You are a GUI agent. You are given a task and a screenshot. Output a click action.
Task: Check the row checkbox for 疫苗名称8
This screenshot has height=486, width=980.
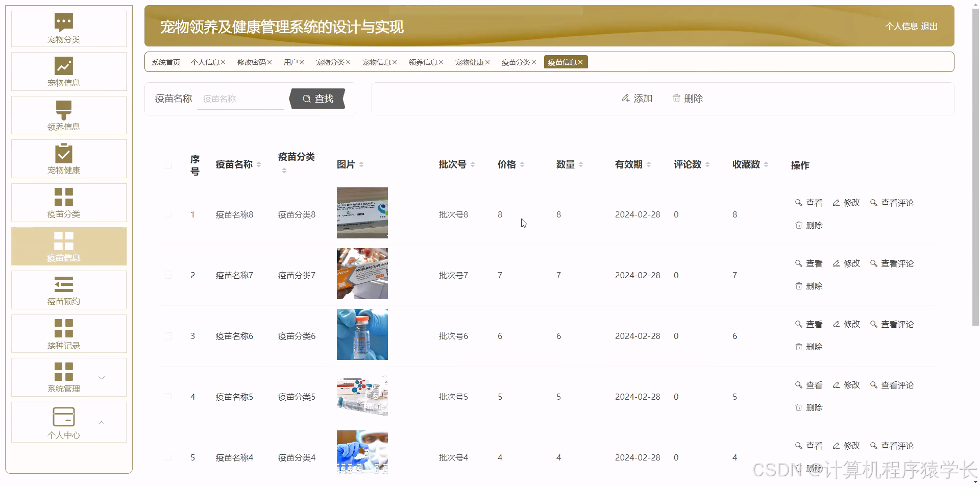[168, 214]
